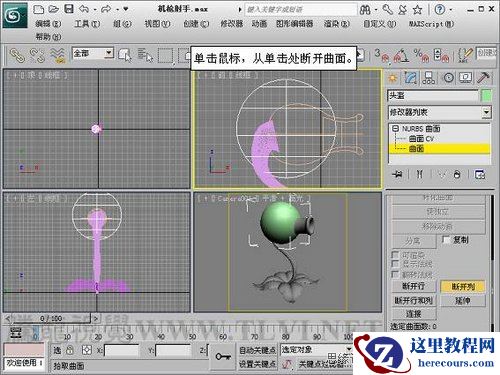
Task: Undo the last action with the Undo arrow
Action: click(84, 9)
